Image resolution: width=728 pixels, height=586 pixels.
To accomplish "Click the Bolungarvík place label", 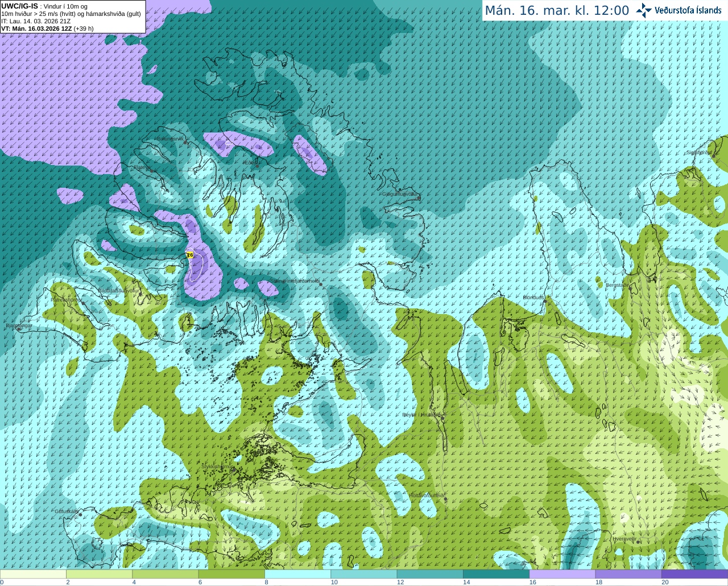I will click(170, 139).
